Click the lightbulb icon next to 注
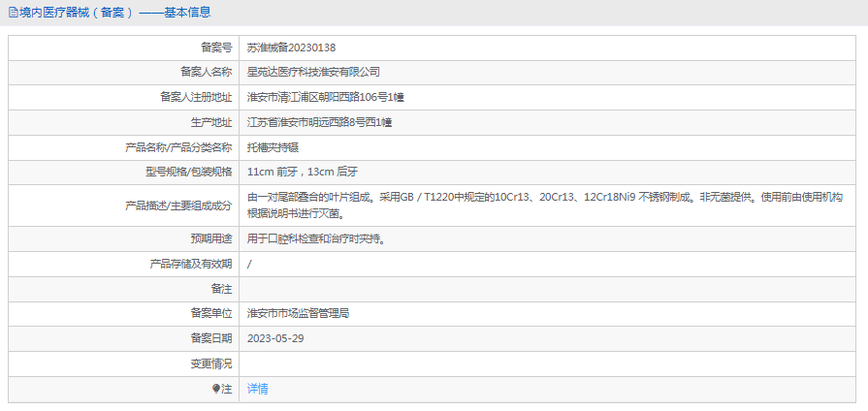 216,390
